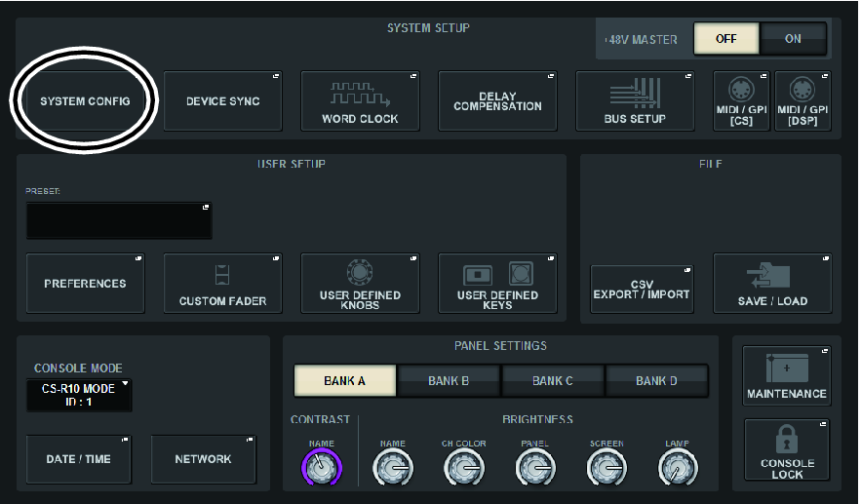
Task: Expand the Console Mode CS-R10 dropdown
Action: (x=79, y=395)
